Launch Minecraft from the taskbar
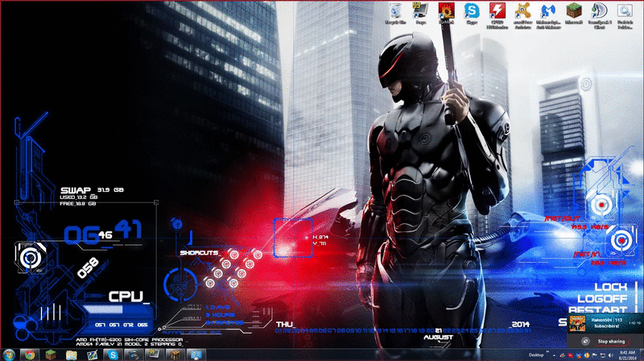The image size is (644, 361). [x=51, y=355]
